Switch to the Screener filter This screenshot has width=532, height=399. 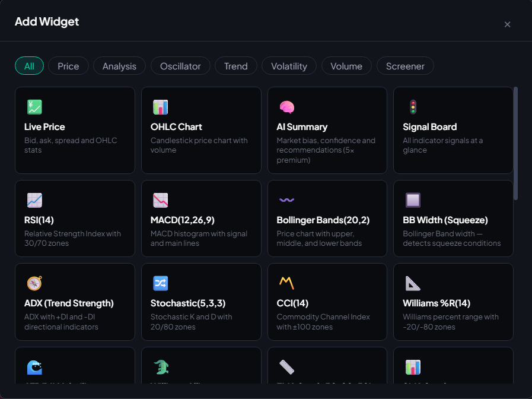click(405, 66)
